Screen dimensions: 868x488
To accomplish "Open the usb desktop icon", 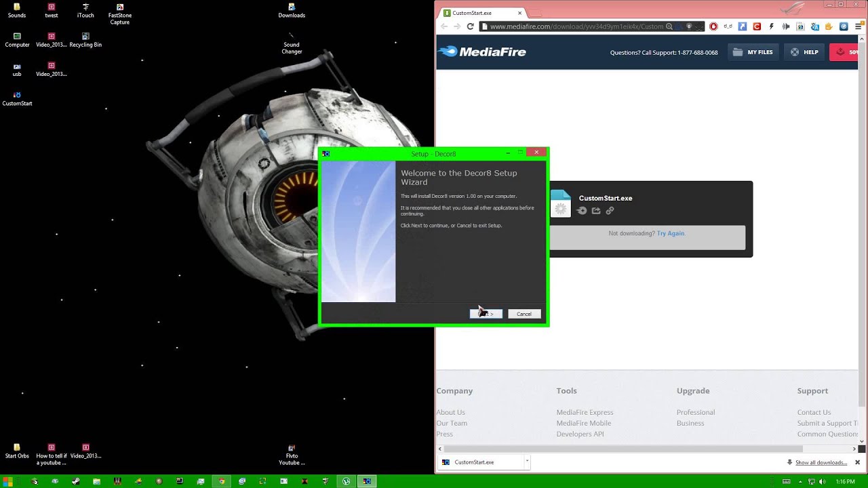I will pyautogui.click(x=17, y=69).
